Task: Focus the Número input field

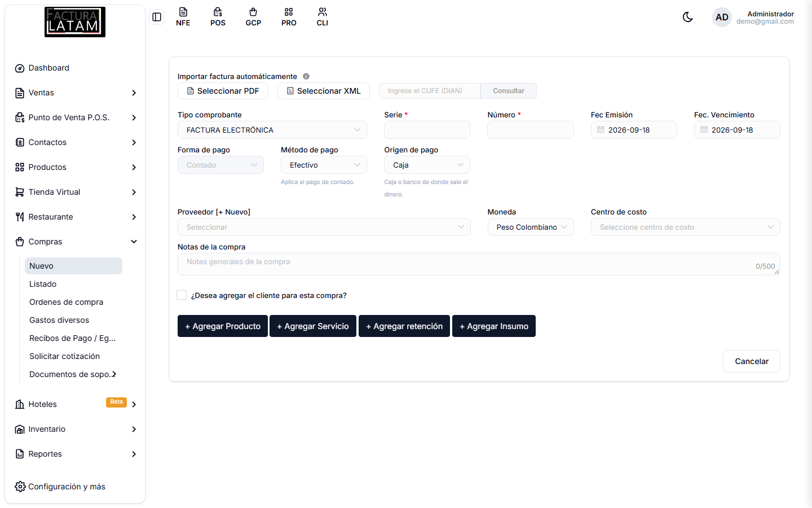Action: (531, 130)
